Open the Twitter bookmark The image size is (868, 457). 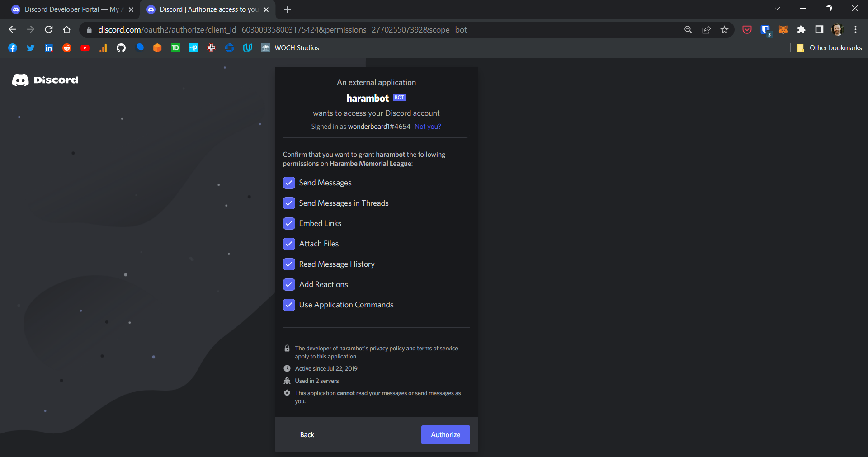[x=31, y=48]
